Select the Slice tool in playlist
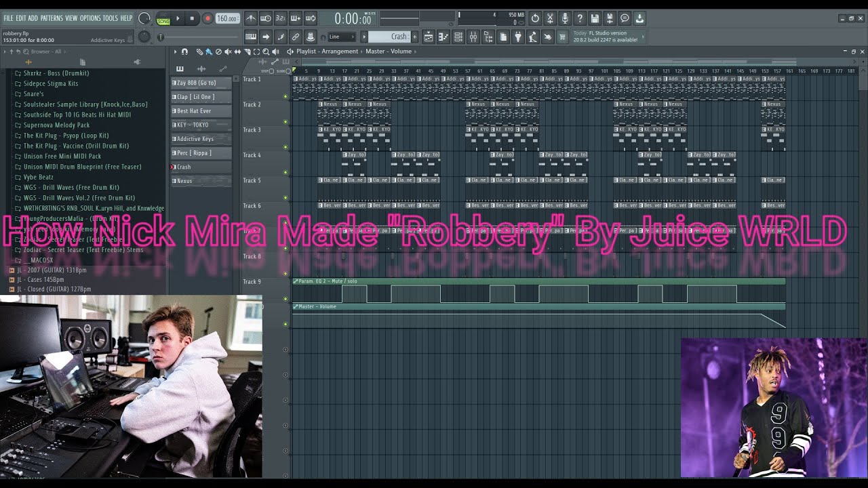Viewport: 868px width, 488px height. pos(247,52)
